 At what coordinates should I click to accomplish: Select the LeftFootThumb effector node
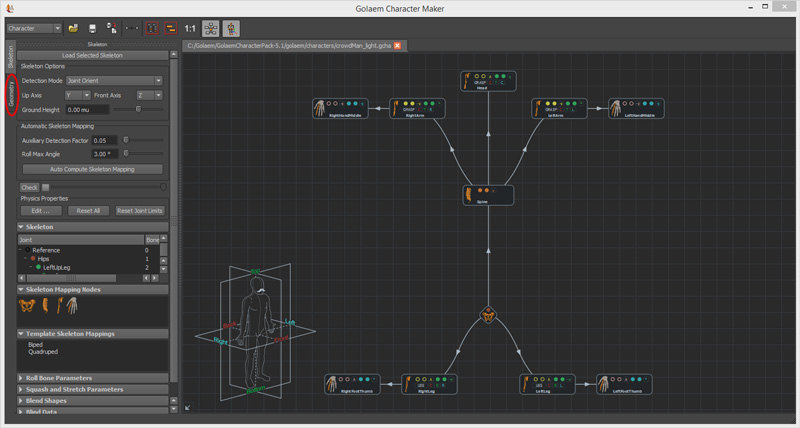coord(624,384)
